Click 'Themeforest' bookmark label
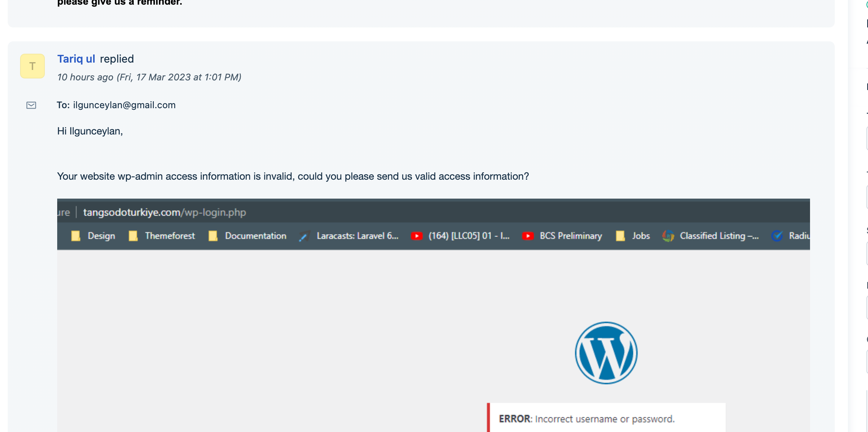Viewport: 868px width, 432px height. [170, 236]
